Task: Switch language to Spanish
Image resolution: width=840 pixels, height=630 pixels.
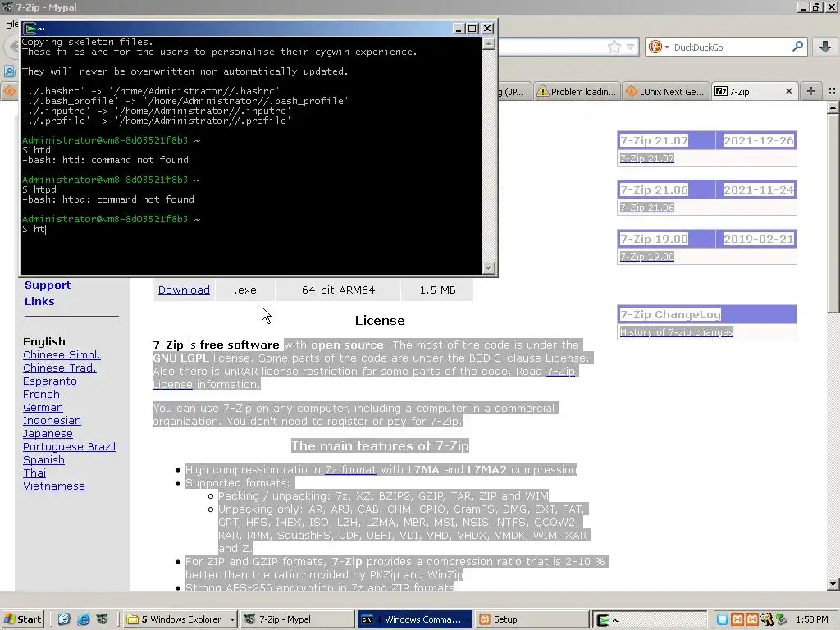Action: 44,459
